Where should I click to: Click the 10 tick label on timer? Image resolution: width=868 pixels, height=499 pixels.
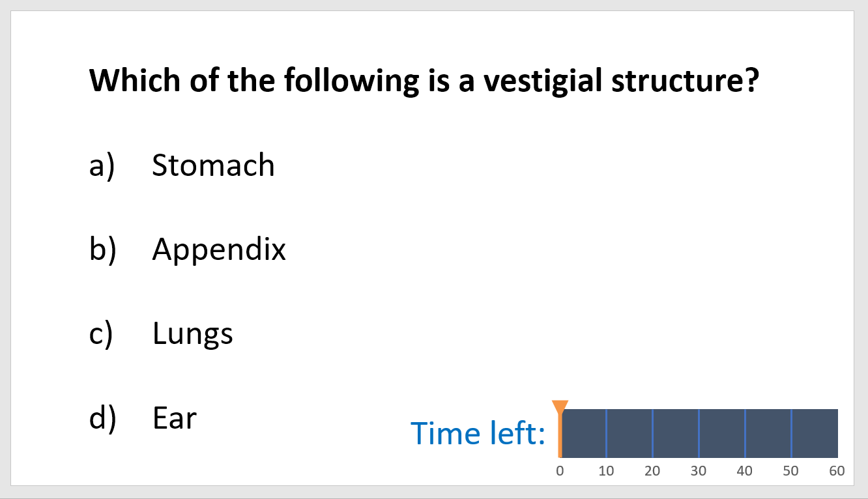click(x=606, y=471)
